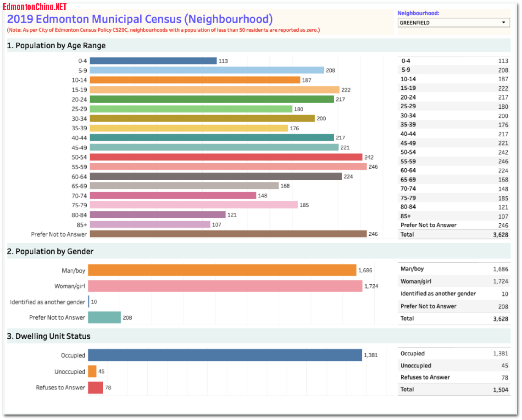Open the Neighbourhood dropdown arrow

pos(503,22)
